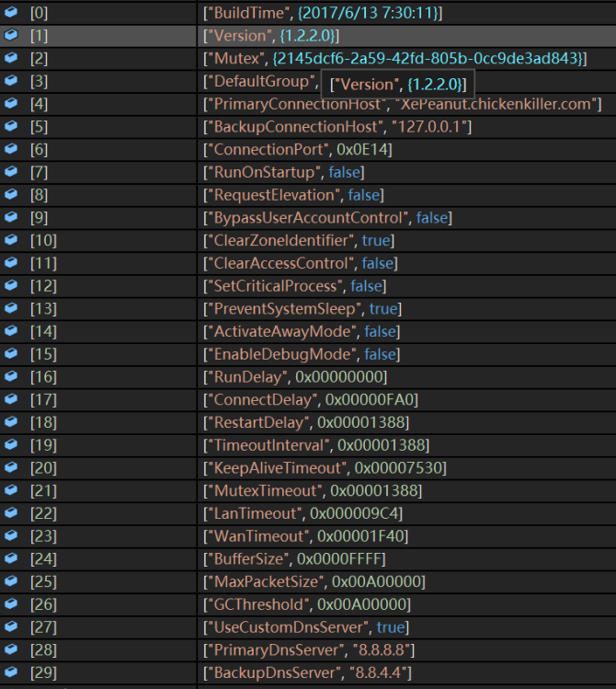Screen dimensions: 616x689
Task: Click the cube icon beside index [5]
Action: click(11, 127)
